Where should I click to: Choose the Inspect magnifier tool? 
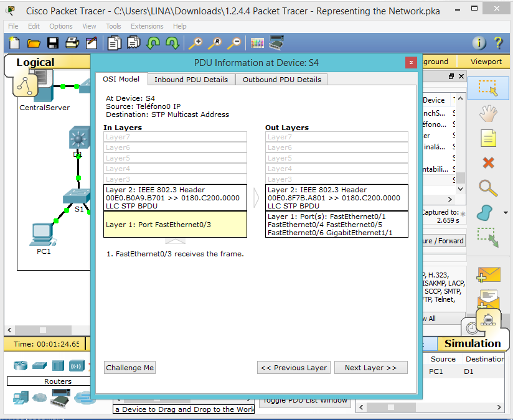coord(488,188)
